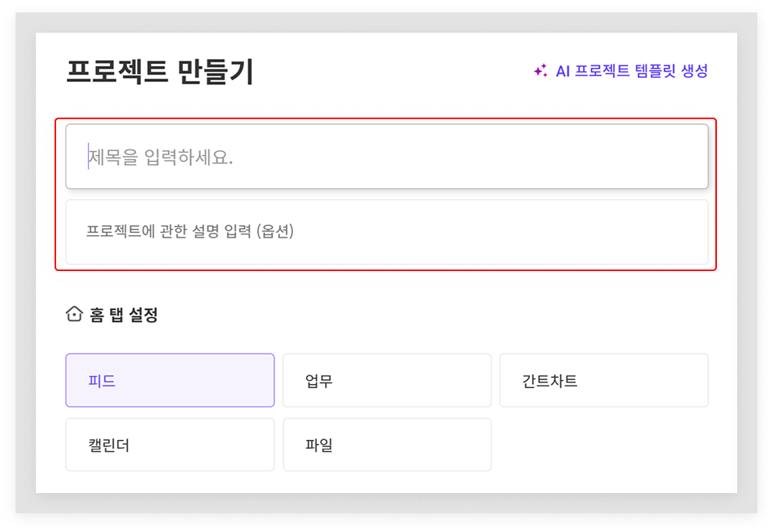Screen dimensions: 773x532
Task: Click the 프로젝트 만들기 heading
Action: [x=160, y=72]
